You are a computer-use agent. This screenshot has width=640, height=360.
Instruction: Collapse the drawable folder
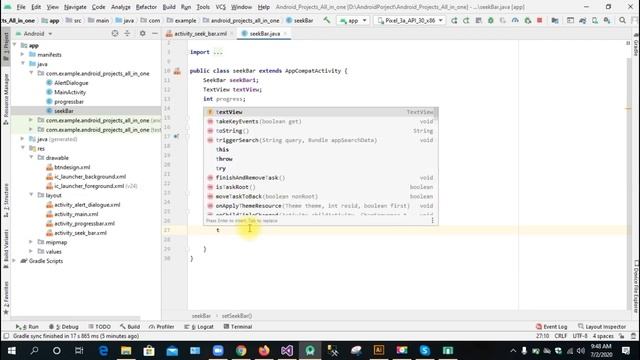[31, 158]
